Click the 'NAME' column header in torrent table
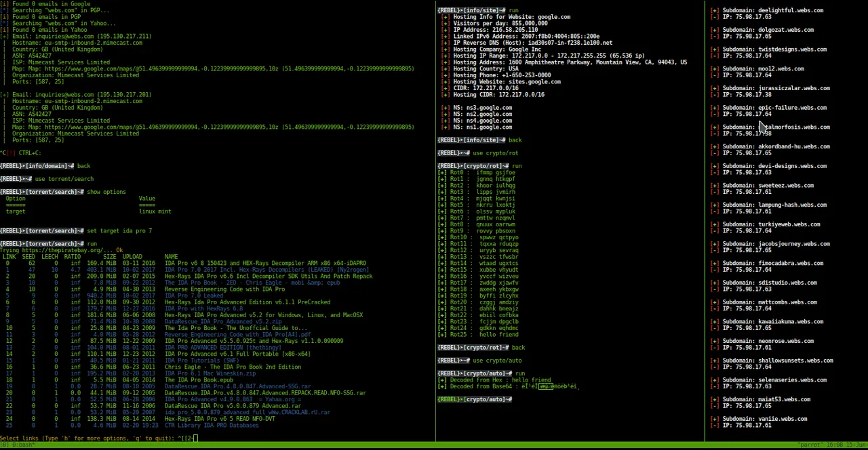The height and width of the screenshot is (450, 868). (171, 257)
